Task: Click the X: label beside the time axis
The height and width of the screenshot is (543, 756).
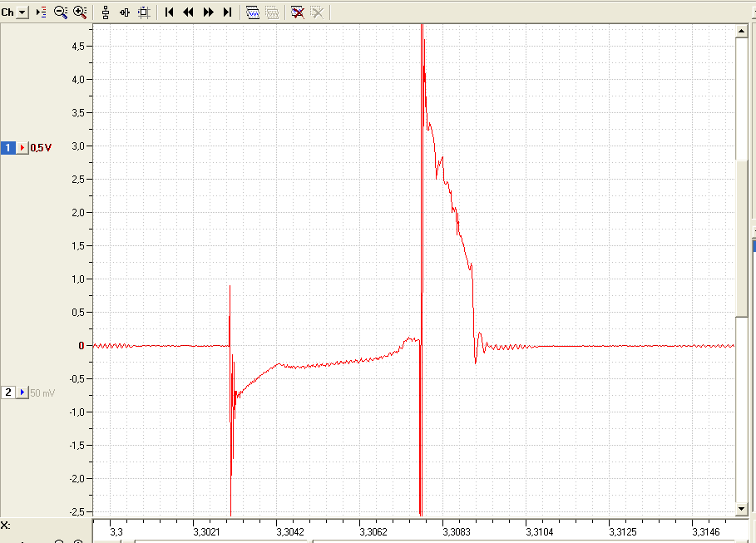Action: pos(5,526)
